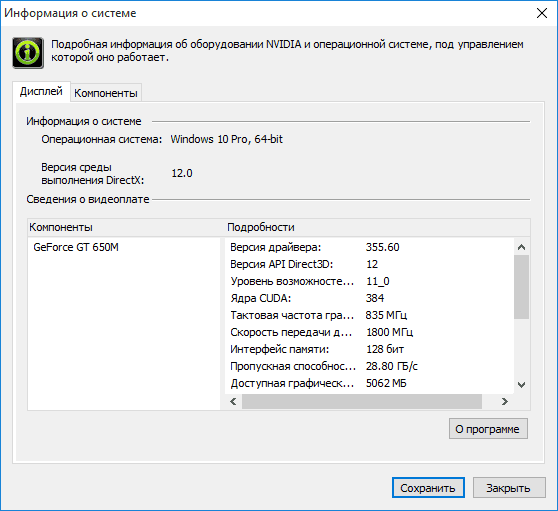Click DirectX runtime version 12.0
Screen dimensions: 558x511
[x=182, y=173]
